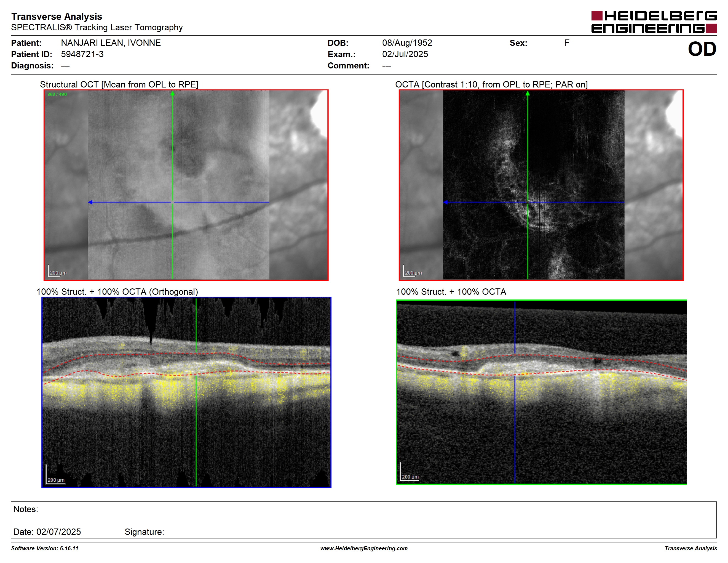Click the Heidelberg Engineering logo
This screenshot has width=728, height=563.
coord(654,22)
